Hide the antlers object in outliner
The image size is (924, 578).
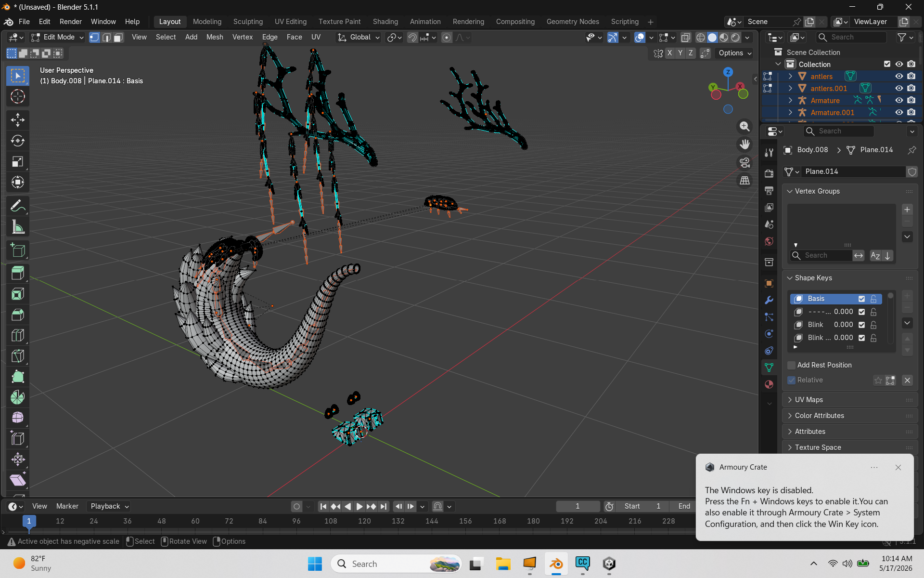tap(898, 76)
